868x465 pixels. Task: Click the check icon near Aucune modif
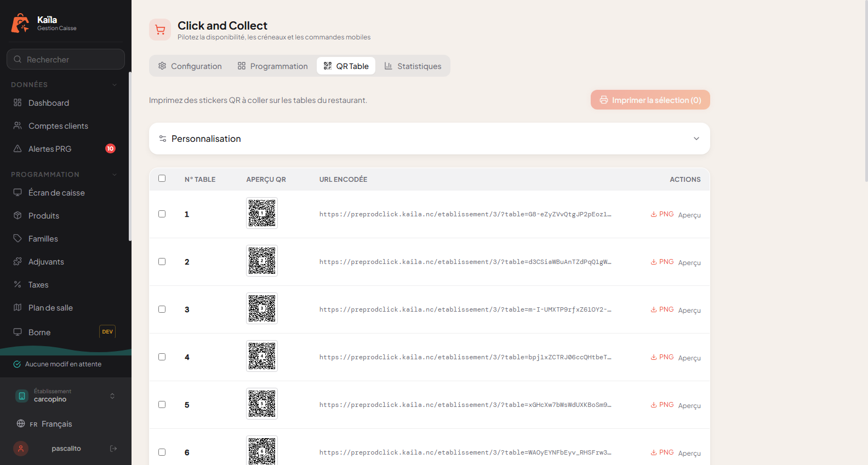coord(17,364)
